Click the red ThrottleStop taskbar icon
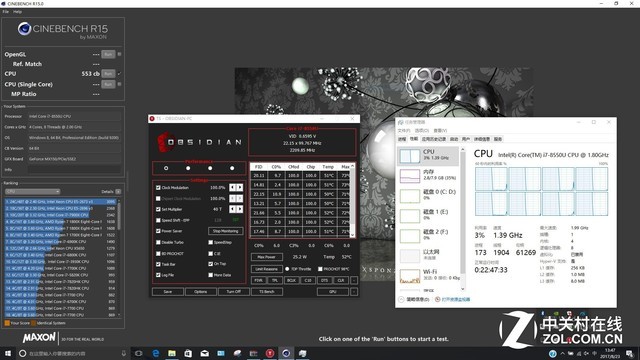The height and width of the screenshot is (360, 640). click(x=270, y=353)
